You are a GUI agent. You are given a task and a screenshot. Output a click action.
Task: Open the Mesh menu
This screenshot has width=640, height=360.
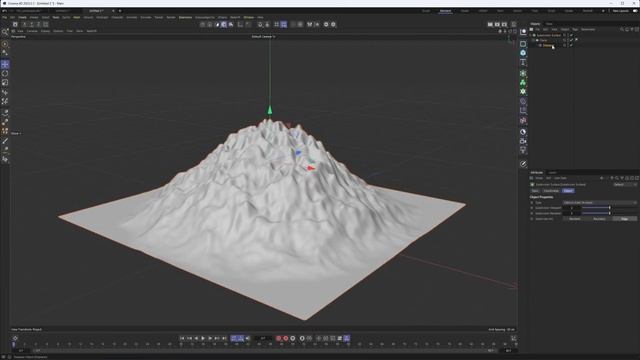[77, 18]
